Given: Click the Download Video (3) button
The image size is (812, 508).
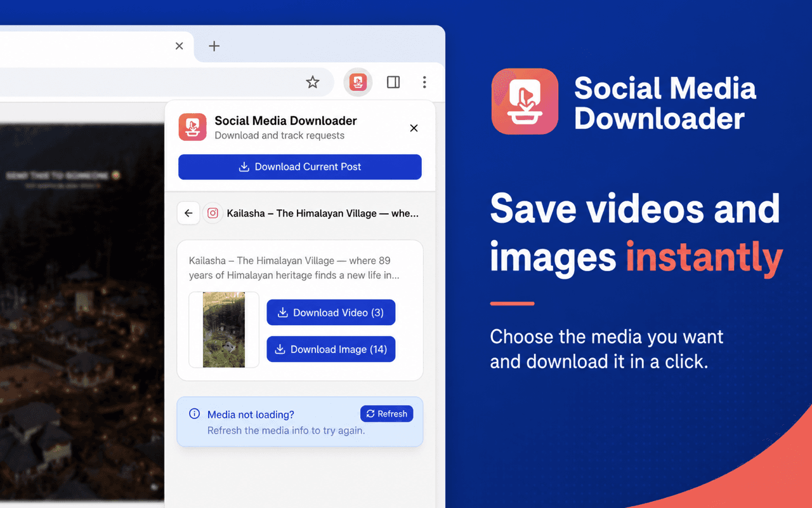Looking at the screenshot, I should (331, 312).
